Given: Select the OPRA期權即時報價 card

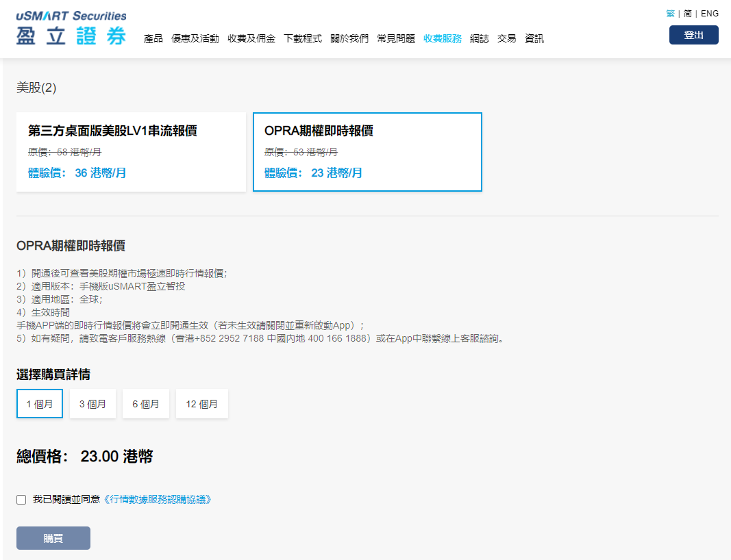Looking at the screenshot, I should (x=367, y=152).
